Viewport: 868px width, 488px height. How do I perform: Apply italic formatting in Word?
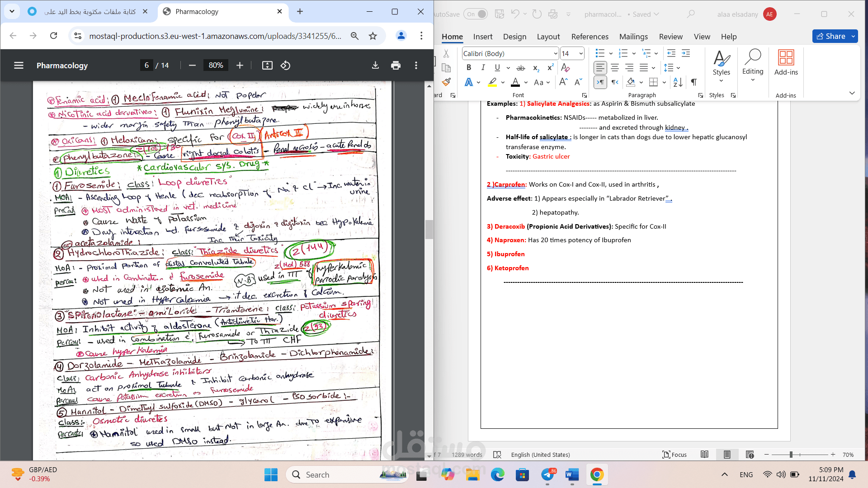[x=483, y=68]
